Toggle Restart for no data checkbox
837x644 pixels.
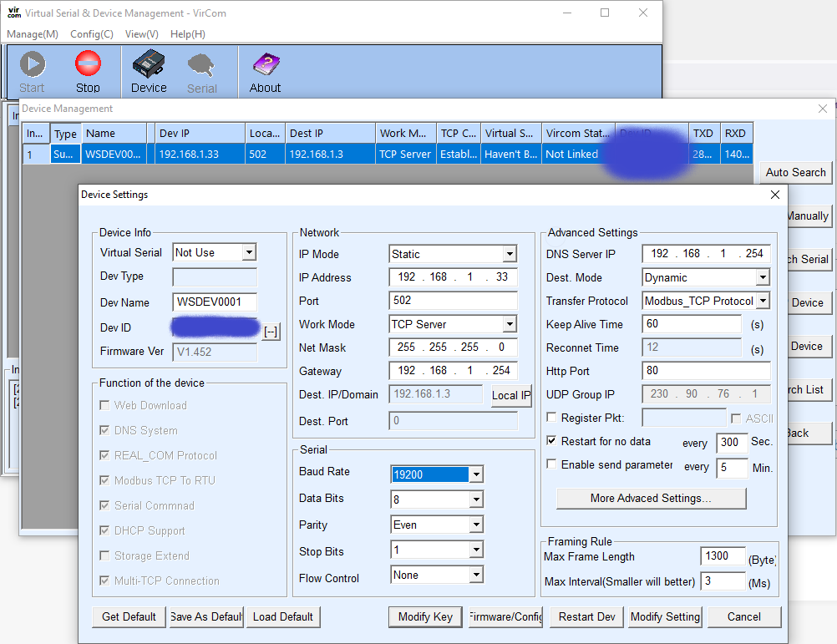click(552, 441)
